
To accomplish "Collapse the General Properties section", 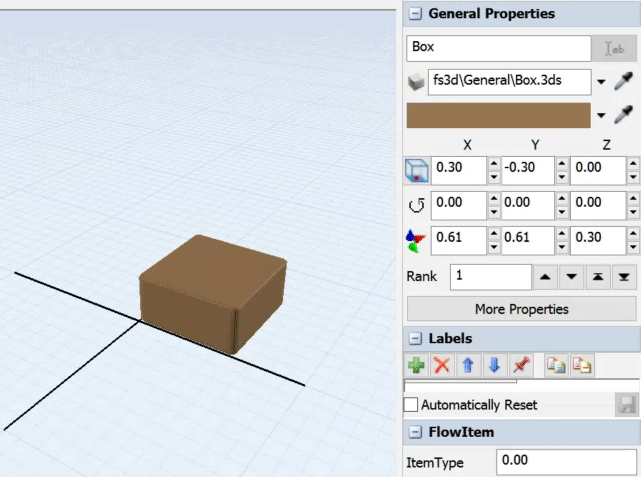I will point(414,14).
